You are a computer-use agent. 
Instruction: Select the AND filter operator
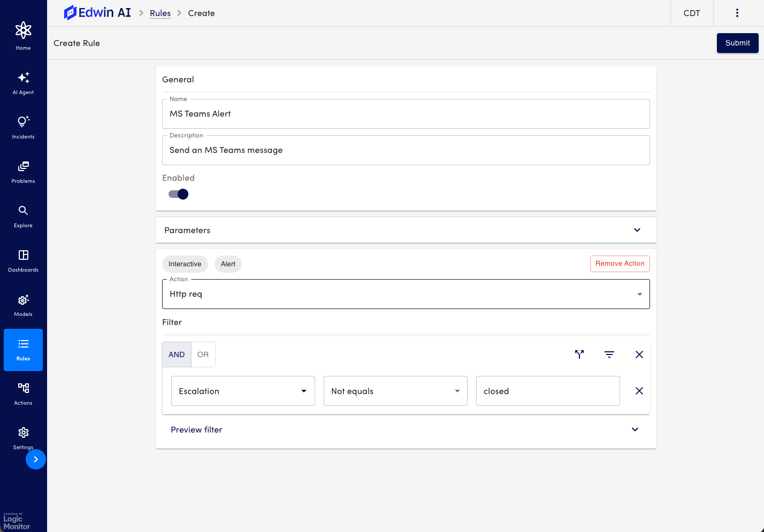(177, 354)
